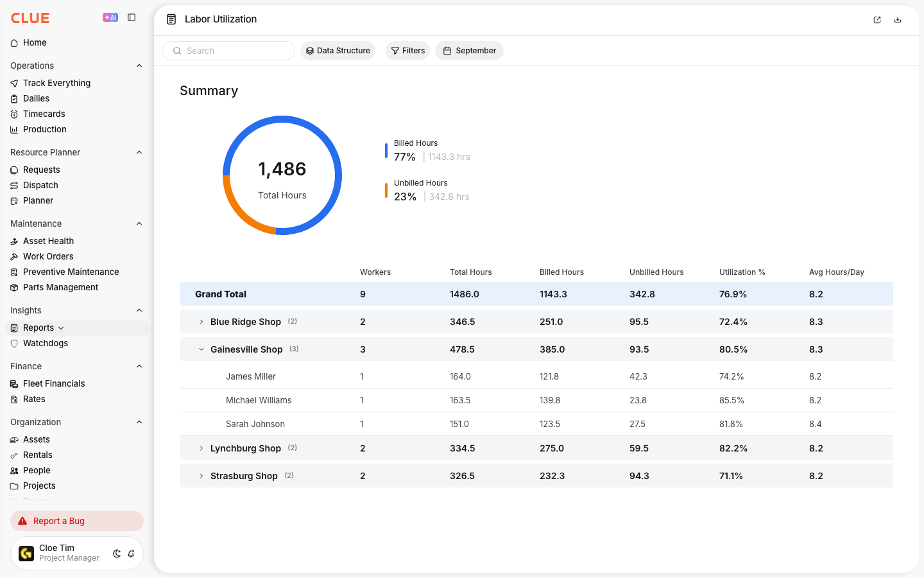Image resolution: width=924 pixels, height=578 pixels.
Task: Collapse the Maintenance sidebar section
Action: click(139, 223)
